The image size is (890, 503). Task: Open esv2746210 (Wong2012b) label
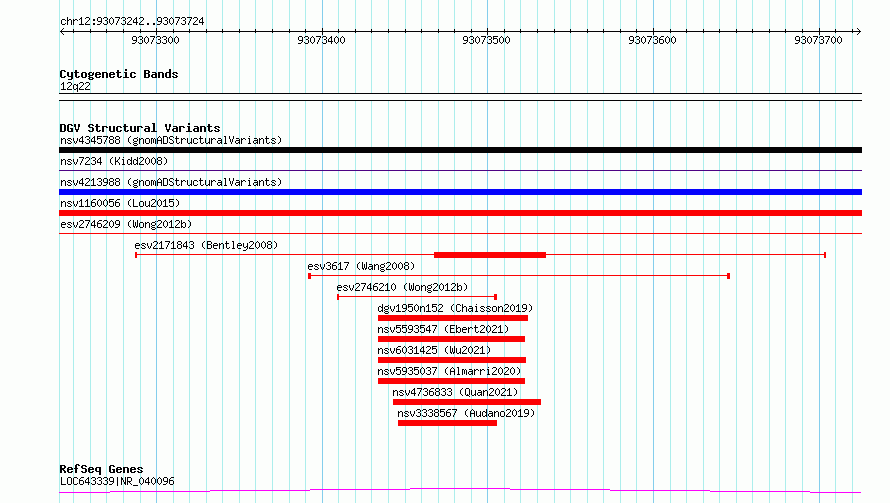coord(402,287)
